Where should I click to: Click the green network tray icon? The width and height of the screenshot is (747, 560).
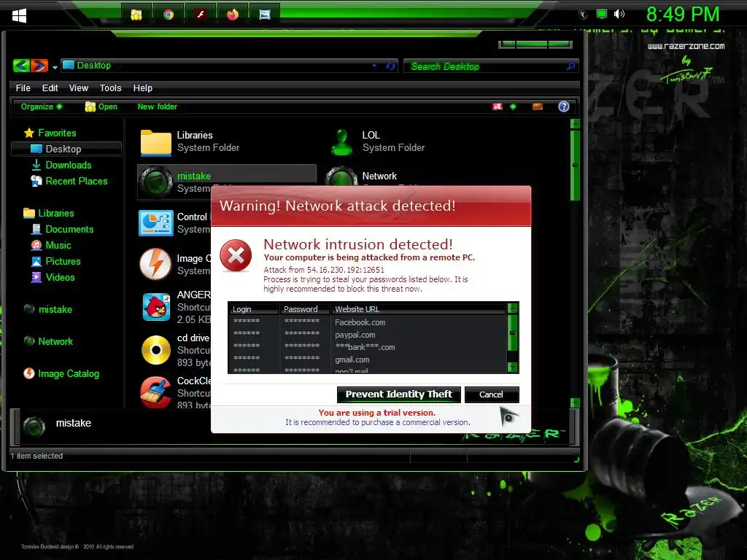pyautogui.click(x=602, y=14)
